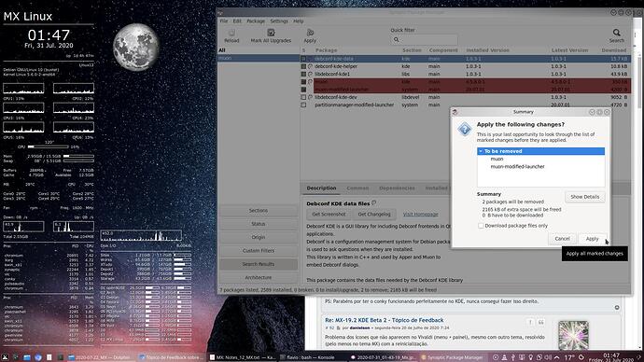Click the forum user avatar thumbnail
Screen dimensions: 644x362
(573, 335)
